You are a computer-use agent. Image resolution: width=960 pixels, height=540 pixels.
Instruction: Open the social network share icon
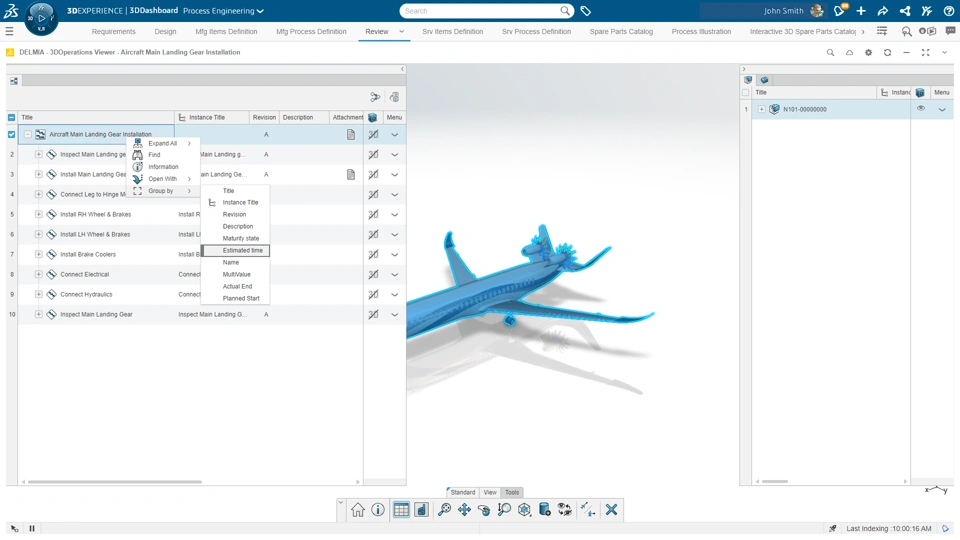[x=905, y=11]
